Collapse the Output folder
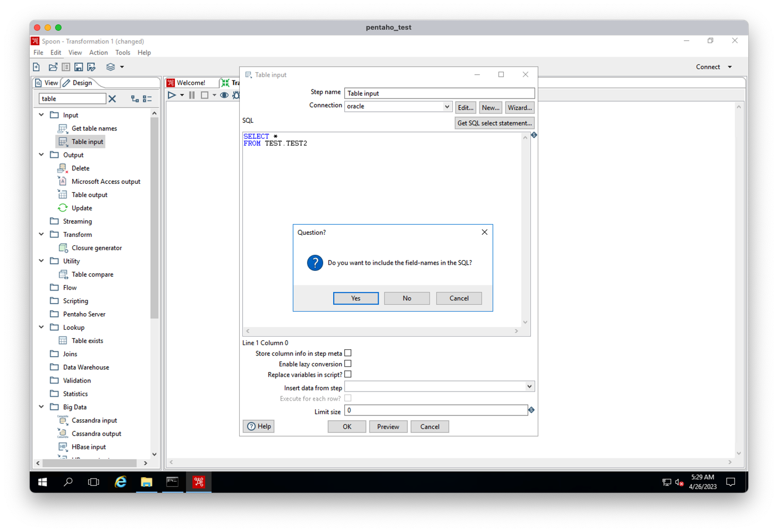The image size is (778, 532). pyautogui.click(x=41, y=154)
